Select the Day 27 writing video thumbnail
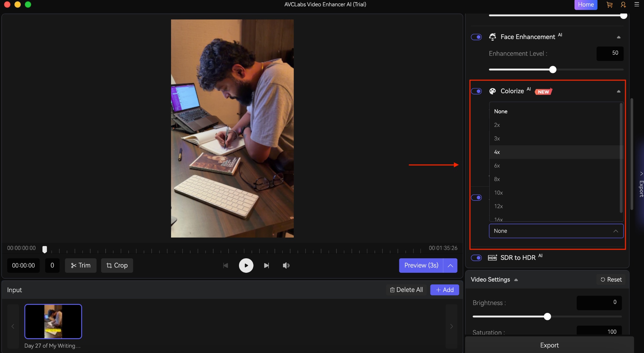The height and width of the screenshot is (353, 644). click(53, 322)
